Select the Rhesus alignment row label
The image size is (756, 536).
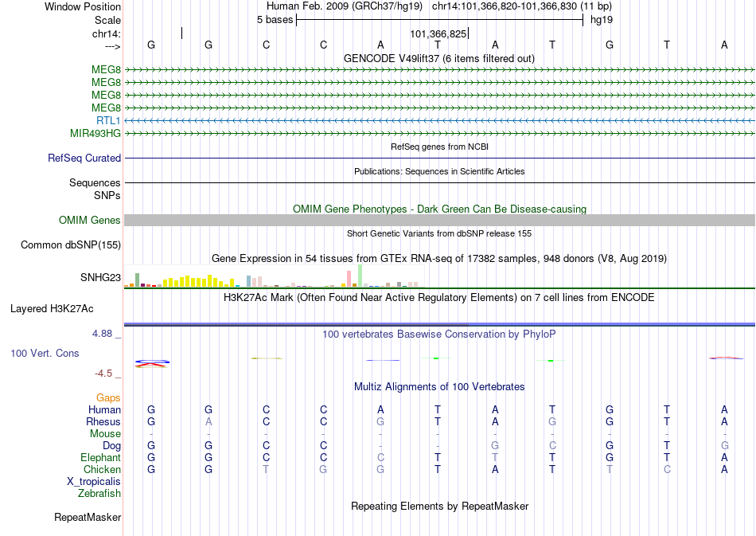(103, 422)
